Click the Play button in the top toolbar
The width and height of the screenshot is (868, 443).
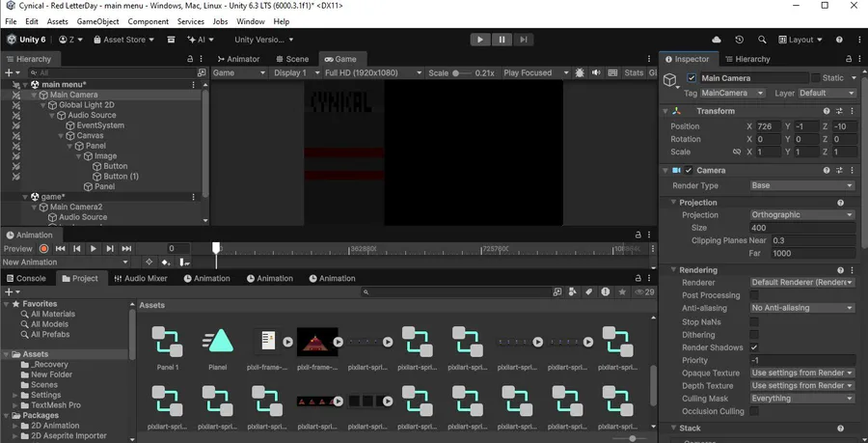click(x=480, y=40)
